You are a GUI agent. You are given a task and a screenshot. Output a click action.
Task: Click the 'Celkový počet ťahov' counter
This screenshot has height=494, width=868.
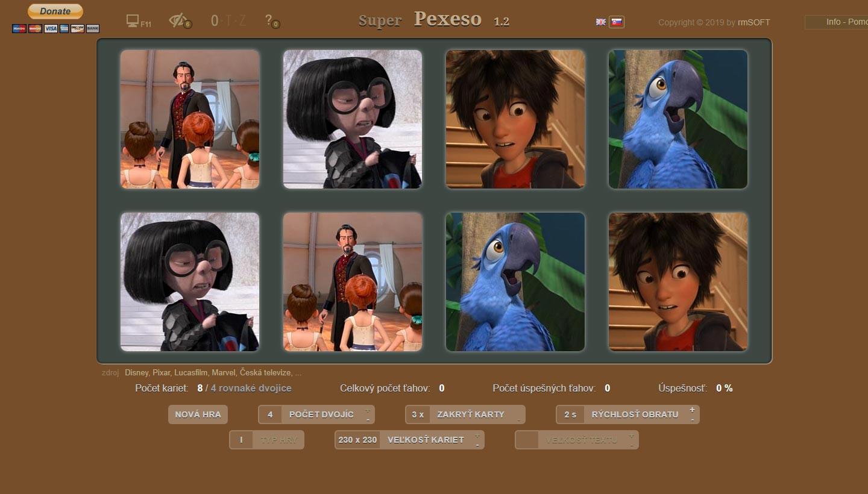[392, 389]
